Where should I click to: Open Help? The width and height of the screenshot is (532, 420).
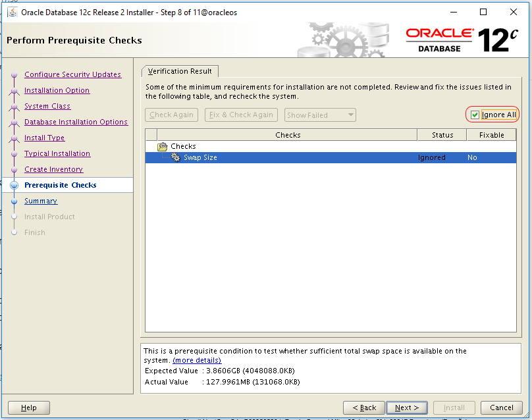tap(29, 407)
